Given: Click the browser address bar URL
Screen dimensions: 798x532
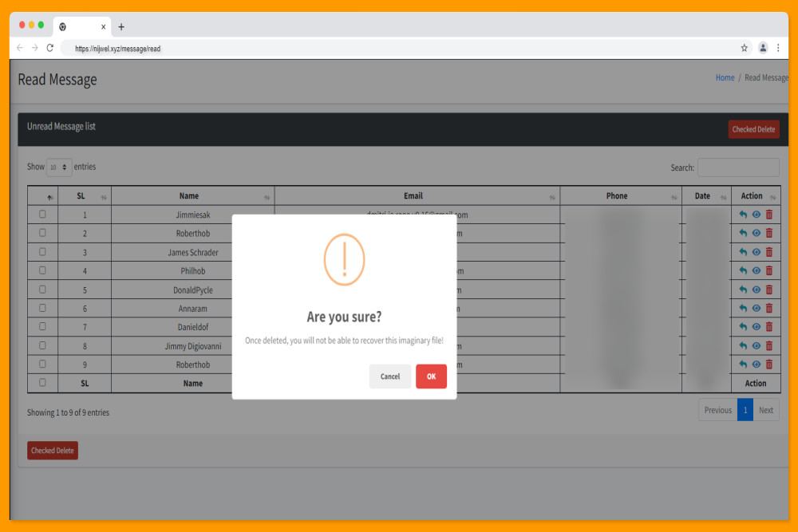Looking at the screenshot, I should coord(117,49).
